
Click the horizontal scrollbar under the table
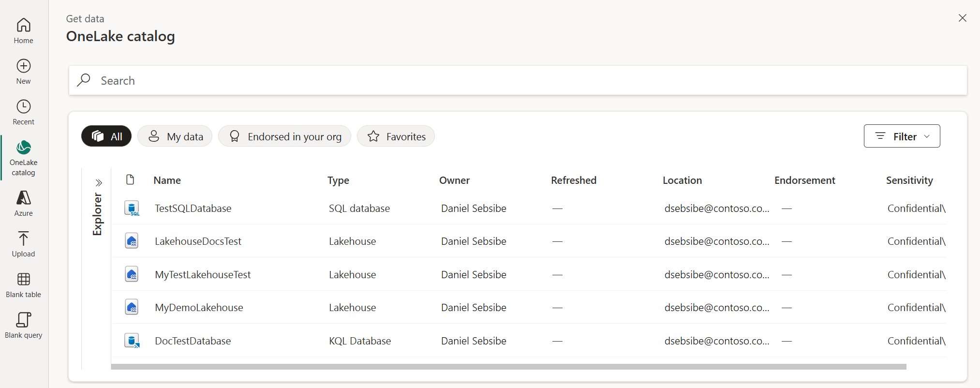pos(508,367)
